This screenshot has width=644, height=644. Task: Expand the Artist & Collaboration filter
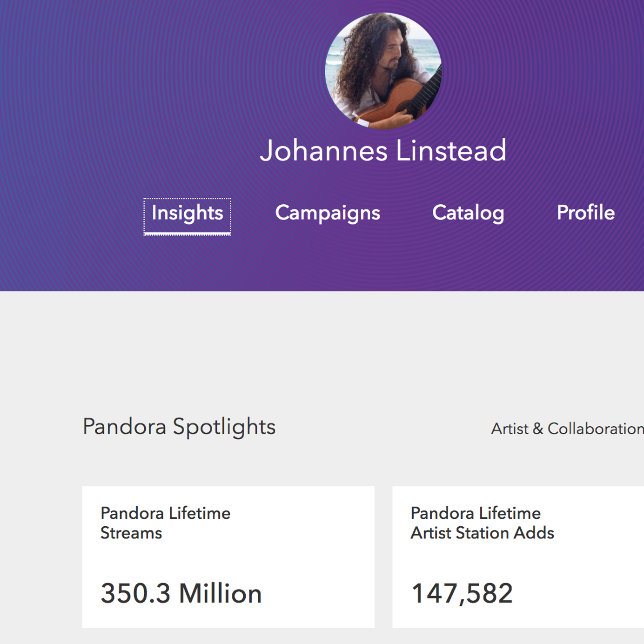pyautogui.click(x=567, y=429)
